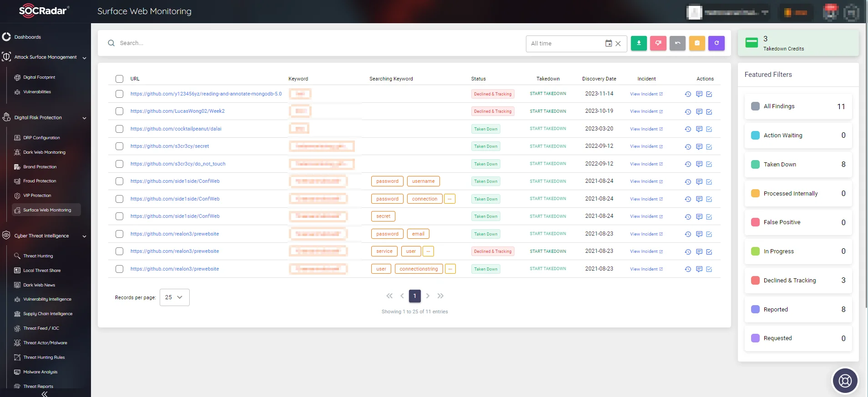This screenshot has width=868, height=397.
Task: Tick the checkbox for s3cr3cy/do_not_touch row
Action: point(119,164)
